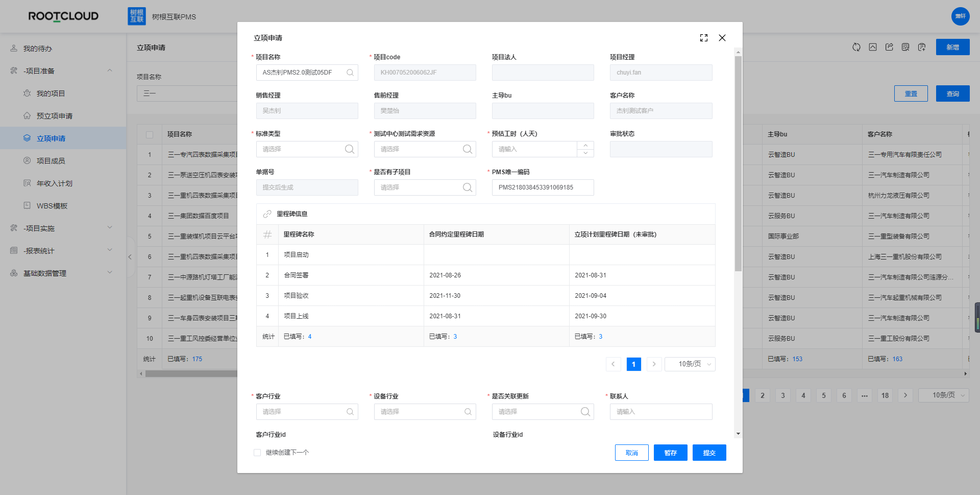Click the PMS唯一编码 input field
This screenshot has width=980, height=495.
tap(543, 187)
